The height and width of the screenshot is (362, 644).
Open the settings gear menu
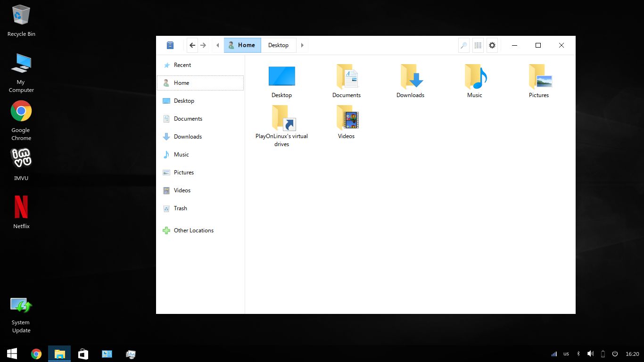492,45
